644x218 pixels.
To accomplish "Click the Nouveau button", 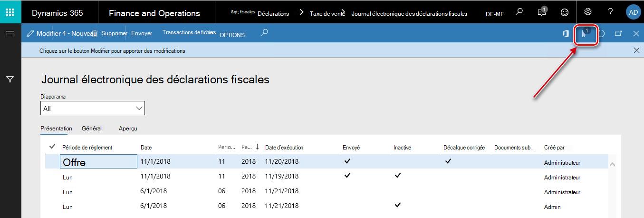I will [84, 34].
